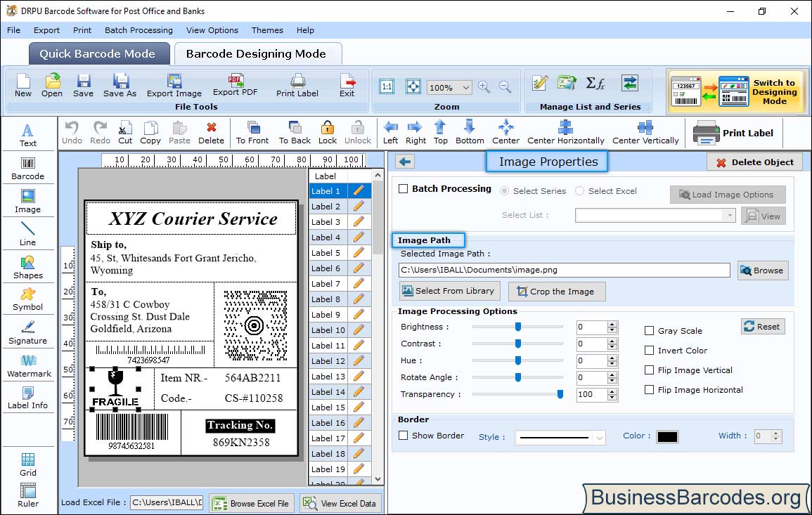
Task: Adjust the Transparency slider handle
Action: [560, 394]
